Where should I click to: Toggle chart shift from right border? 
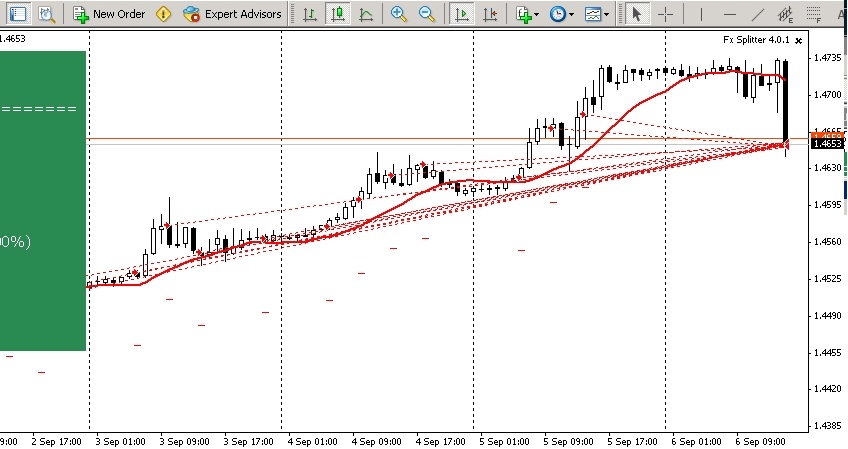490,14
